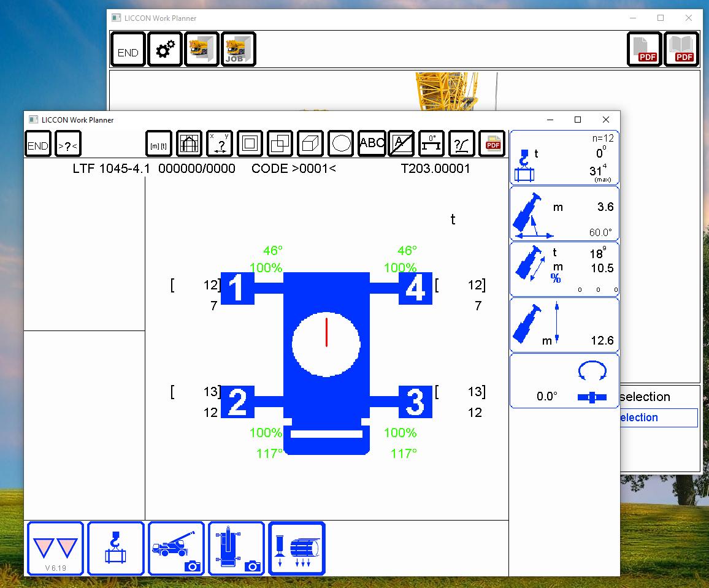709x588 pixels.
Task: Minimize the front LICCON Work Planner window
Action: point(550,120)
